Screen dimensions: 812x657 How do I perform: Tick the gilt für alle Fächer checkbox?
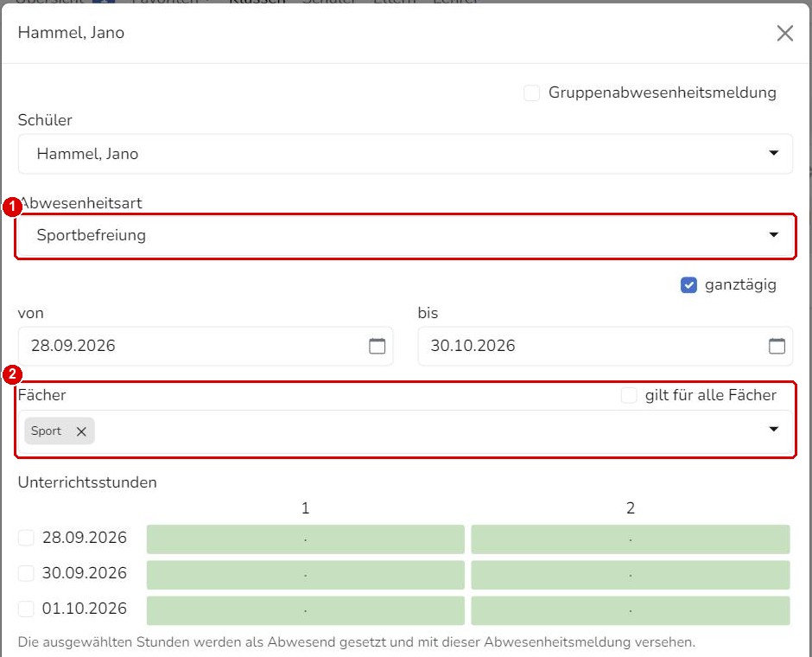coord(629,395)
